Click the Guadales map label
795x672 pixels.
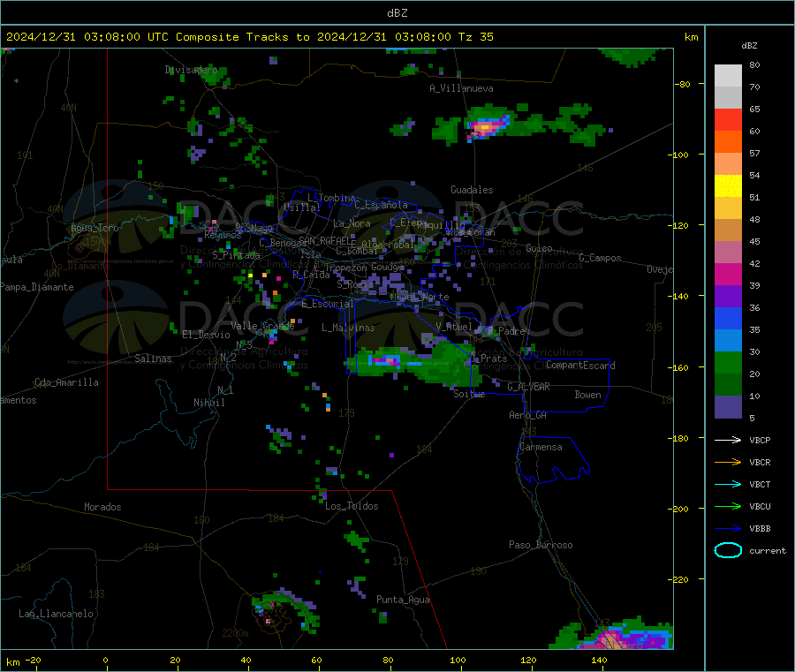click(472, 190)
